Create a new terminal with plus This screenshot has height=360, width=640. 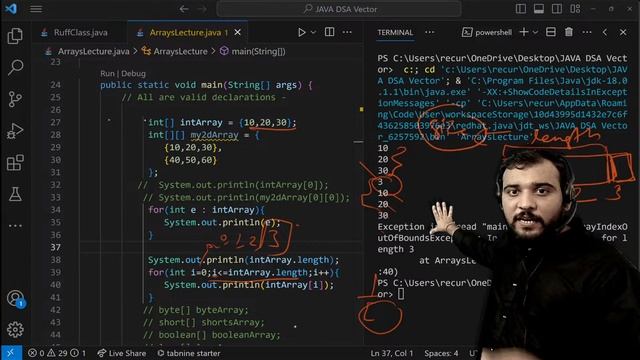pyautogui.click(x=524, y=32)
